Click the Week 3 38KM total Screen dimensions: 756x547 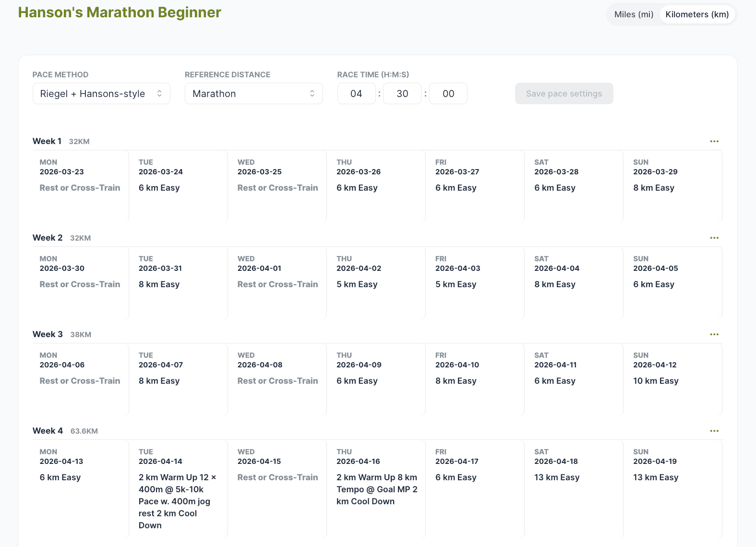pos(81,335)
